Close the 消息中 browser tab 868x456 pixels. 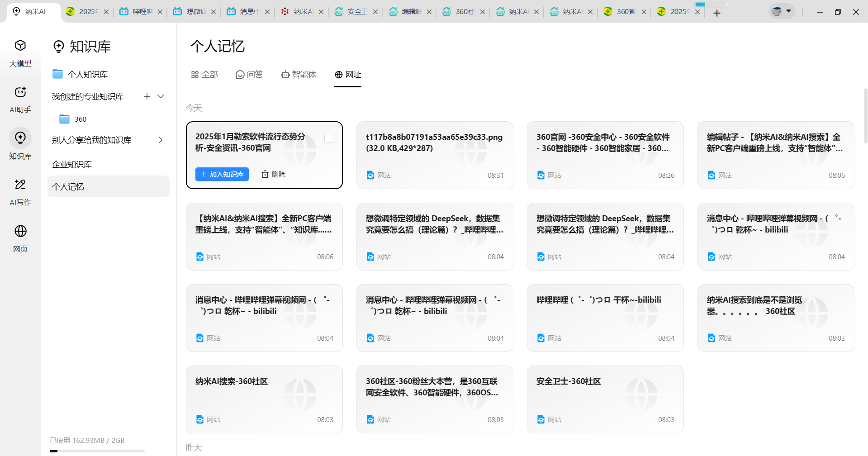point(267,12)
